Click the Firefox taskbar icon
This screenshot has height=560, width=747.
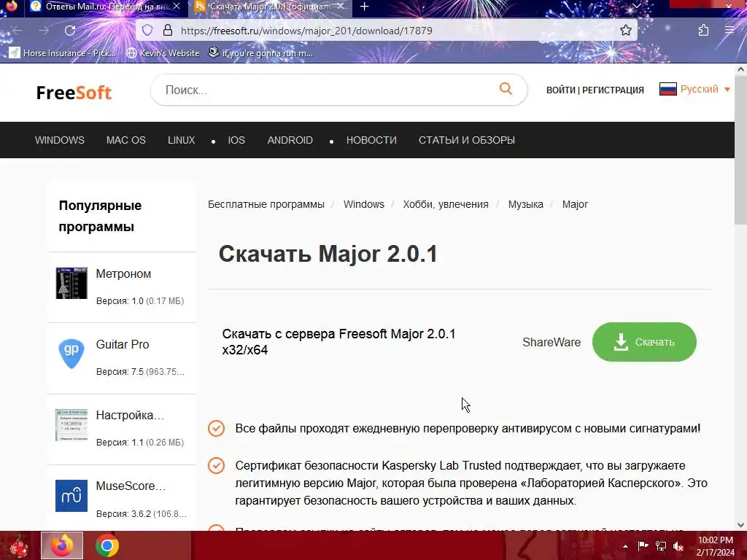62,545
